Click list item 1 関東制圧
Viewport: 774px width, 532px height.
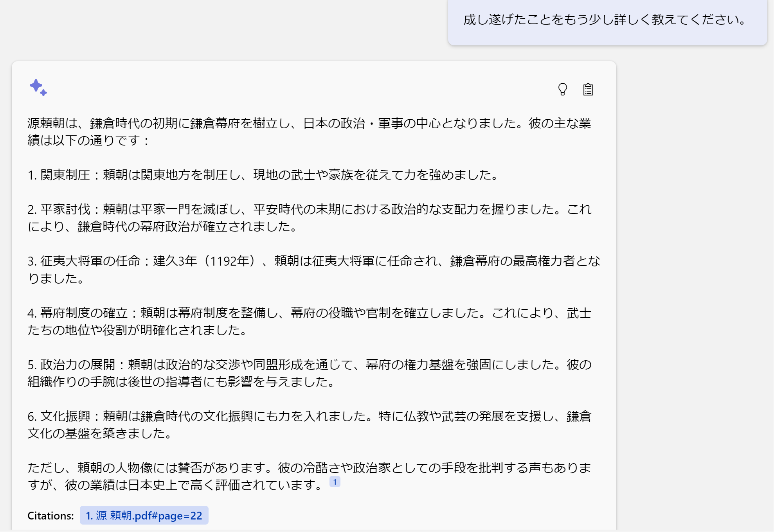[x=262, y=174]
